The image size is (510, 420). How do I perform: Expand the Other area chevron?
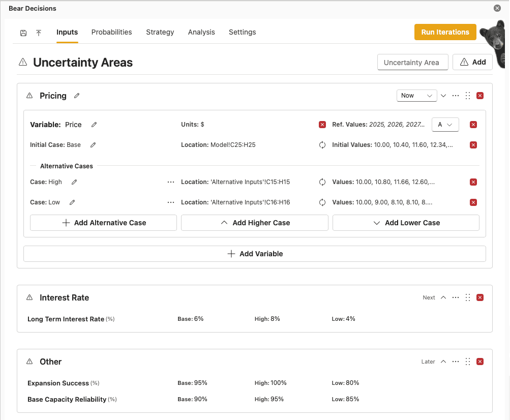[x=443, y=362]
